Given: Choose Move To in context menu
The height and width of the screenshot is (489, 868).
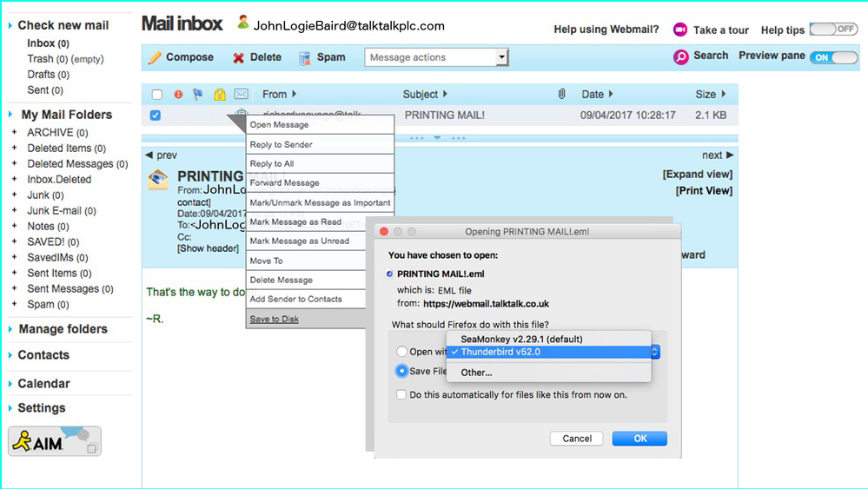Looking at the screenshot, I should tap(306, 261).
